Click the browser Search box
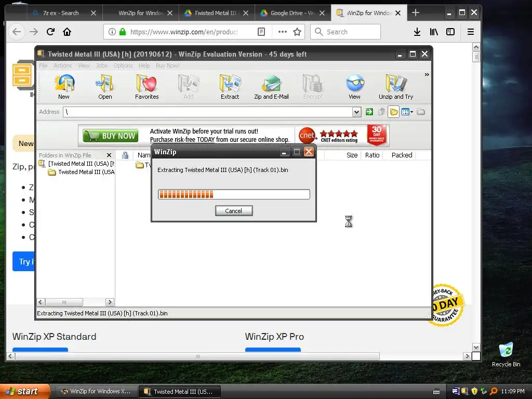 (345, 32)
